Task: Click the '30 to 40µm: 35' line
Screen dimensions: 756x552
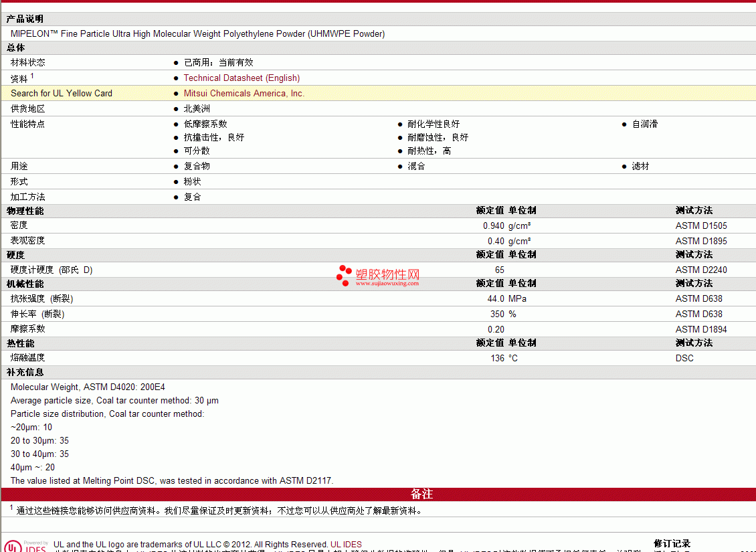Action: 39,454
